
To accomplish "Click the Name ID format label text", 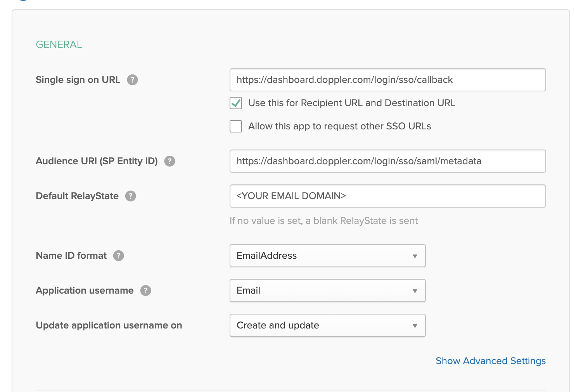I will (71, 256).
